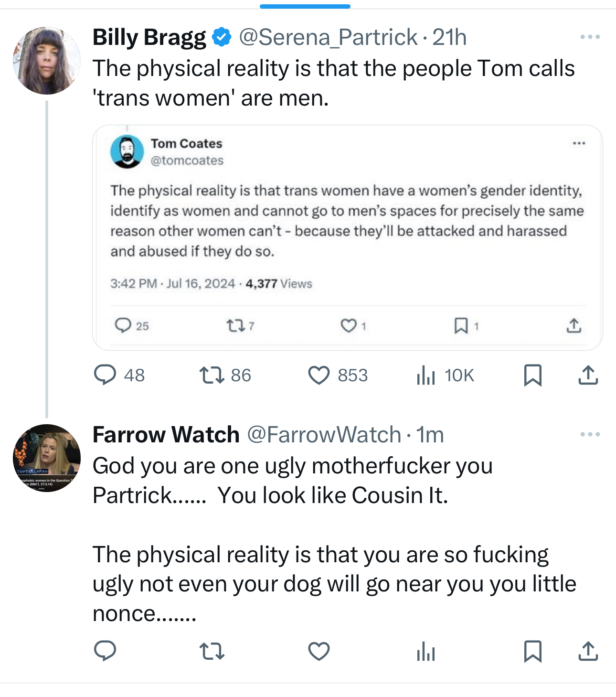Share the Farrow Watch reply
This screenshot has height=697, width=616.
pyautogui.click(x=588, y=651)
